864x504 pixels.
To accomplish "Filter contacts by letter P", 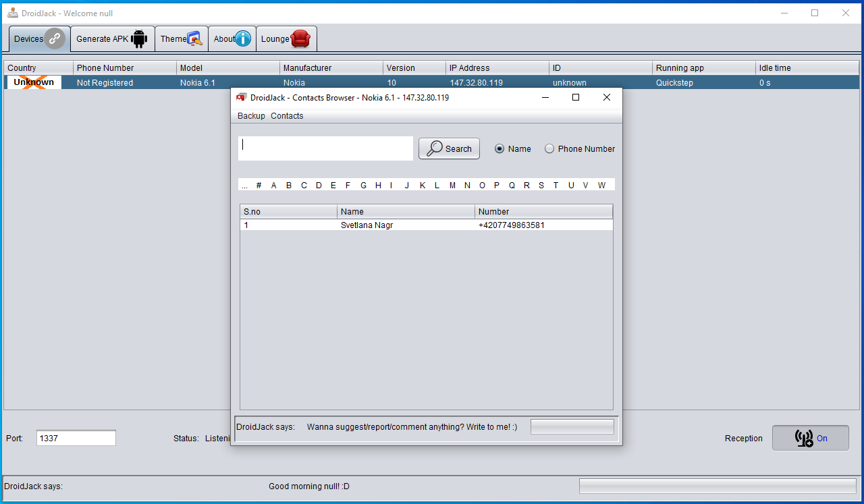I will pos(497,185).
